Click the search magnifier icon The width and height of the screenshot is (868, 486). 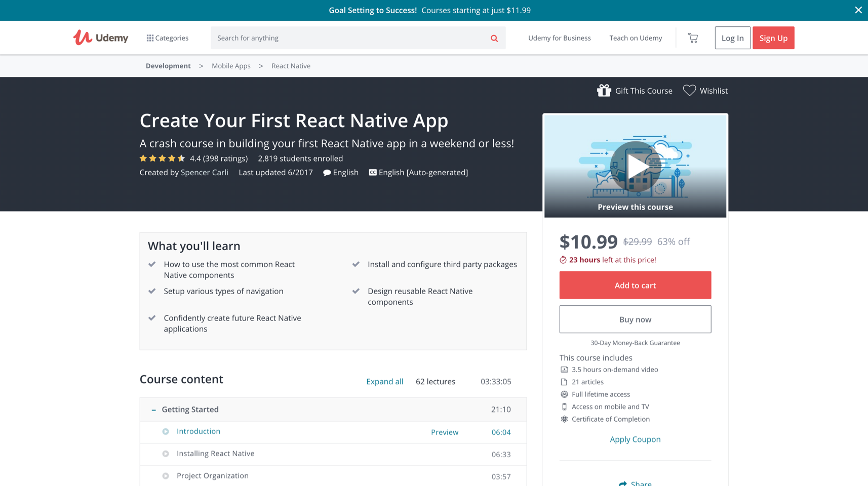(494, 38)
